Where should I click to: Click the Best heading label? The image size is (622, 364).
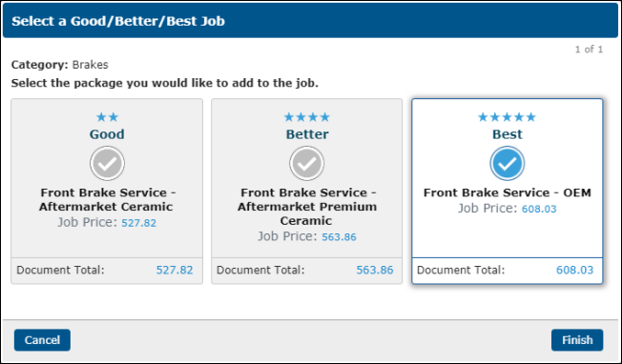[508, 134]
